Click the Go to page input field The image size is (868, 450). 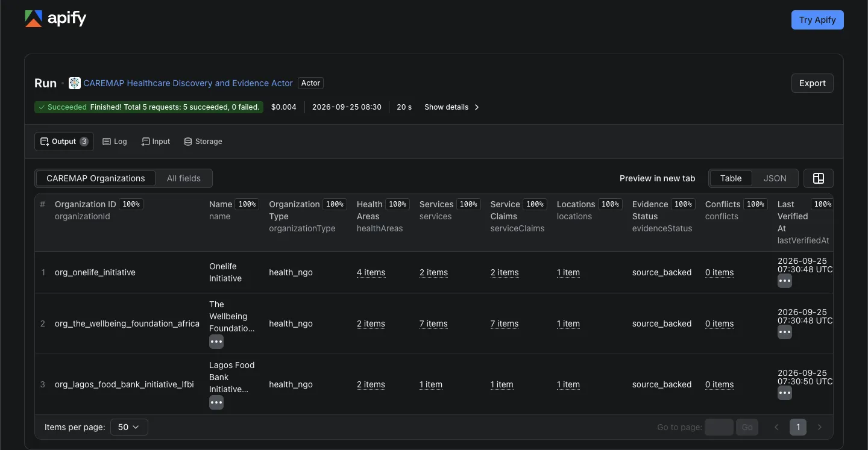click(719, 427)
